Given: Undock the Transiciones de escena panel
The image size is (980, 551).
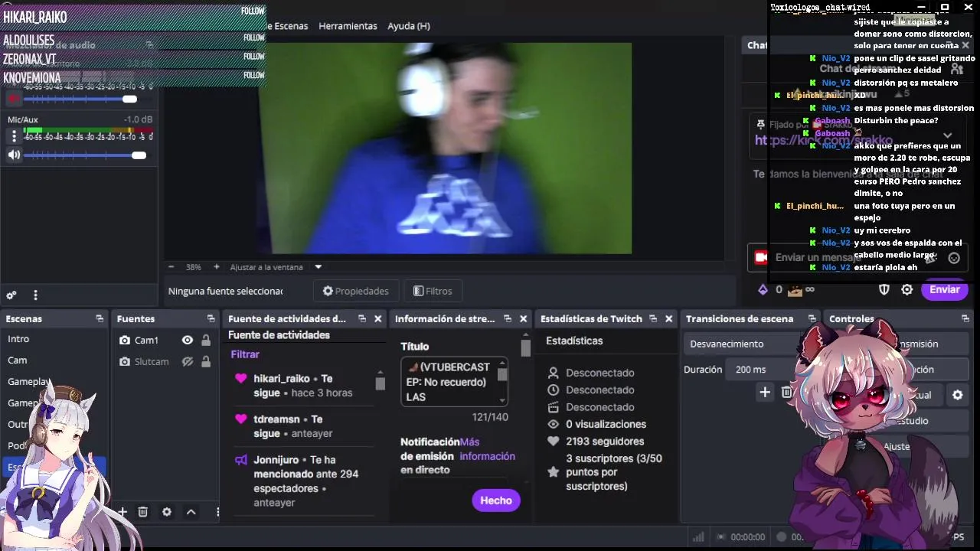Looking at the screenshot, I should [x=812, y=318].
